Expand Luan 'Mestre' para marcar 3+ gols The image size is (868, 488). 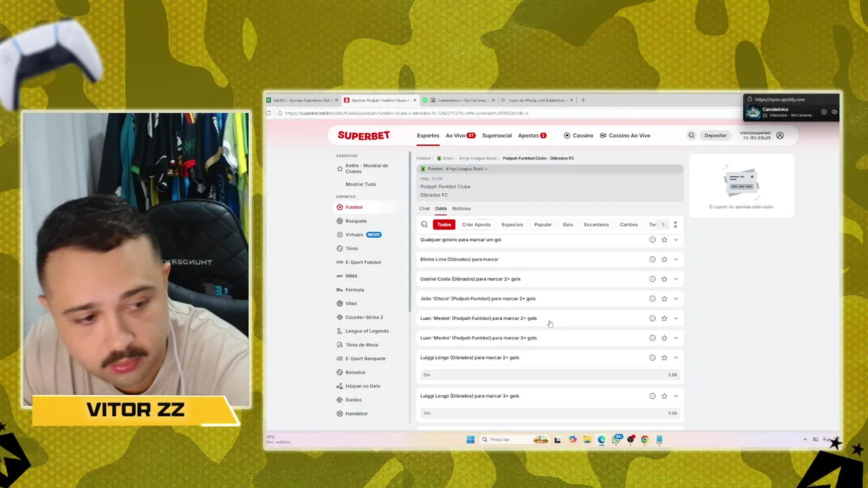coord(675,338)
